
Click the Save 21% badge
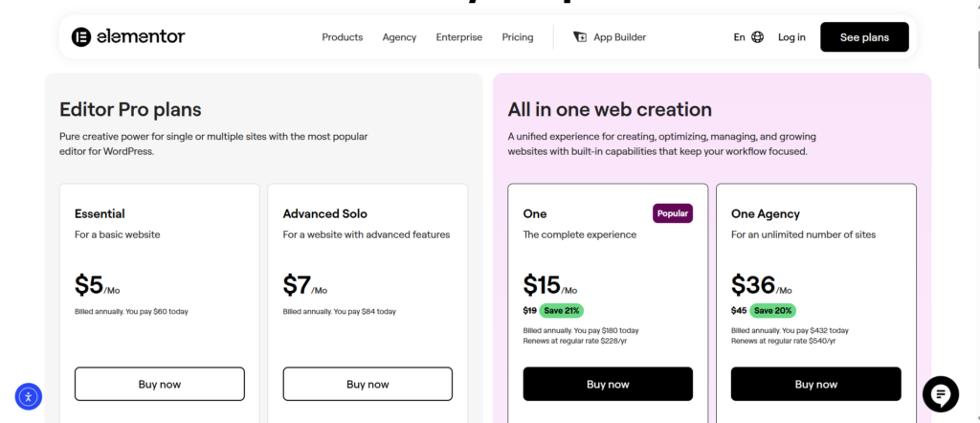562,310
